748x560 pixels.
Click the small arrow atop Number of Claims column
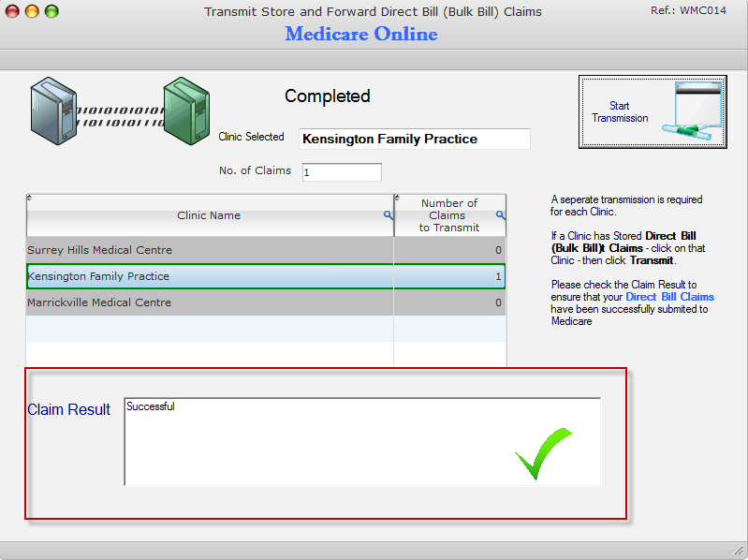pyautogui.click(x=397, y=198)
